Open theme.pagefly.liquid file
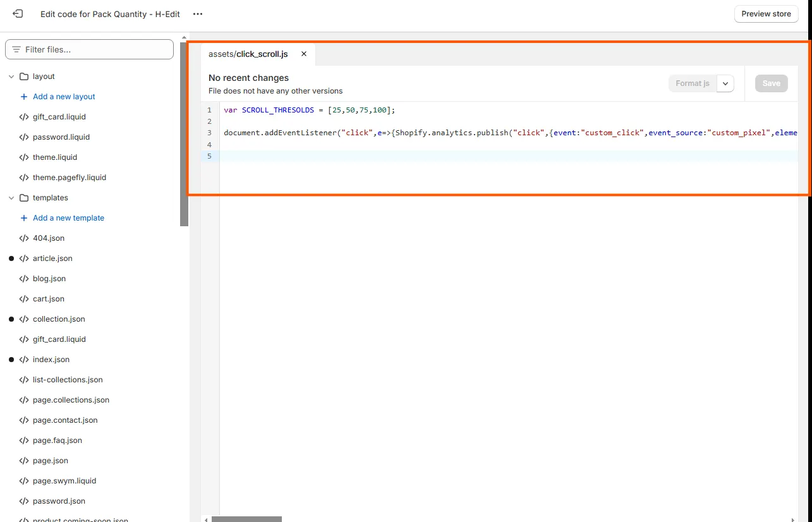This screenshot has height=522, width=812. click(x=70, y=178)
